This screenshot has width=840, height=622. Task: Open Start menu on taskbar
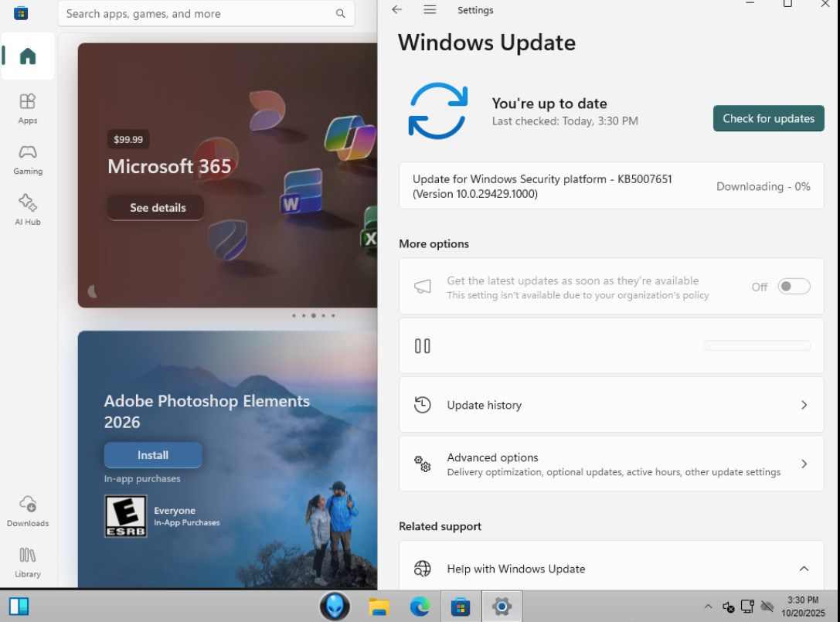[19, 607]
